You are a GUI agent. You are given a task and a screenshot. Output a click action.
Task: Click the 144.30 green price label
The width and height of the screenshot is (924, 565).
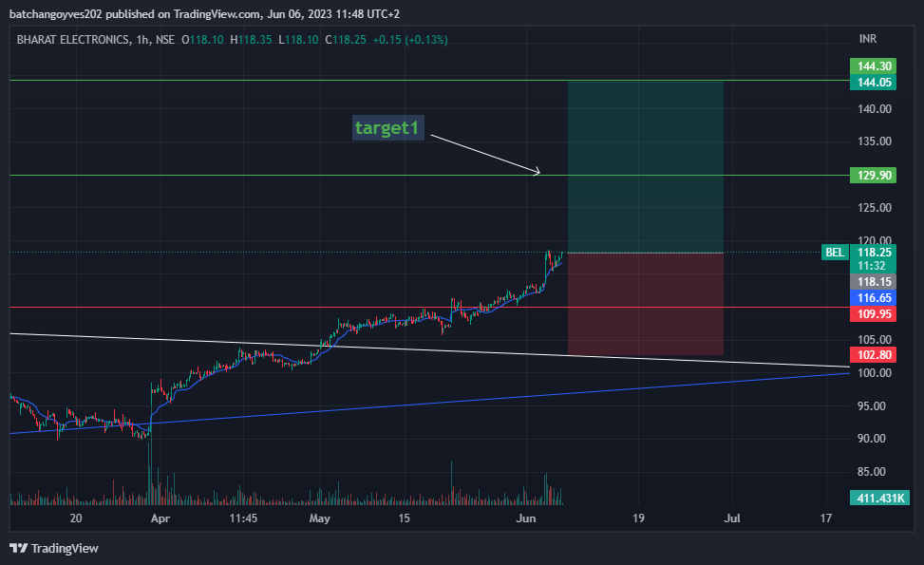click(x=874, y=66)
